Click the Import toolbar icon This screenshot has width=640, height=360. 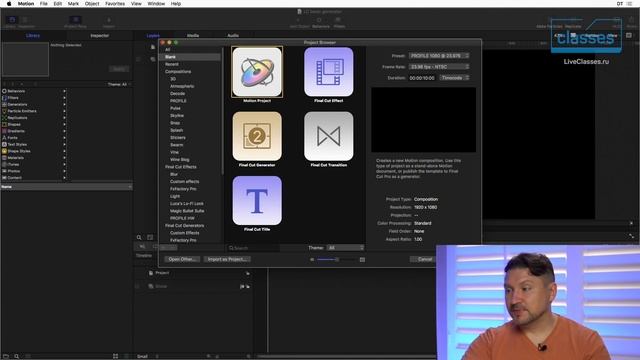pyautogui.click(x=109, y=20)
